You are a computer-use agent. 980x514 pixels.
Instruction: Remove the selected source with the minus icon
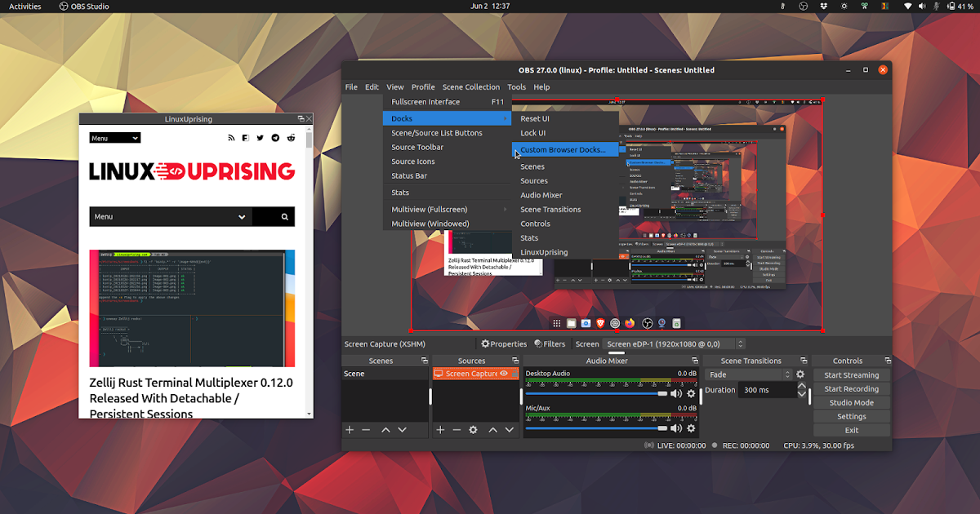(457, 430)
